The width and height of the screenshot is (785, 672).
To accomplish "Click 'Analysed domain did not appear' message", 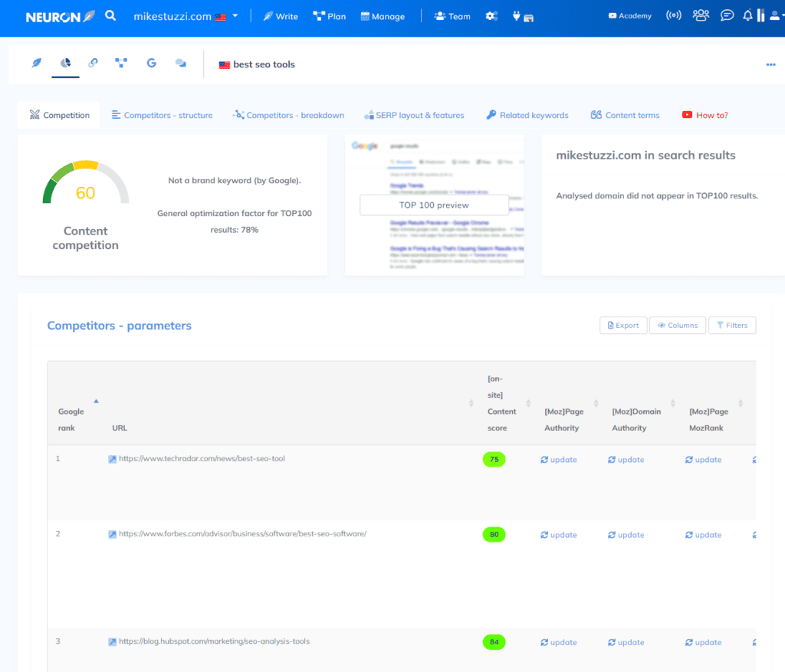I will [x=657, y=195].
